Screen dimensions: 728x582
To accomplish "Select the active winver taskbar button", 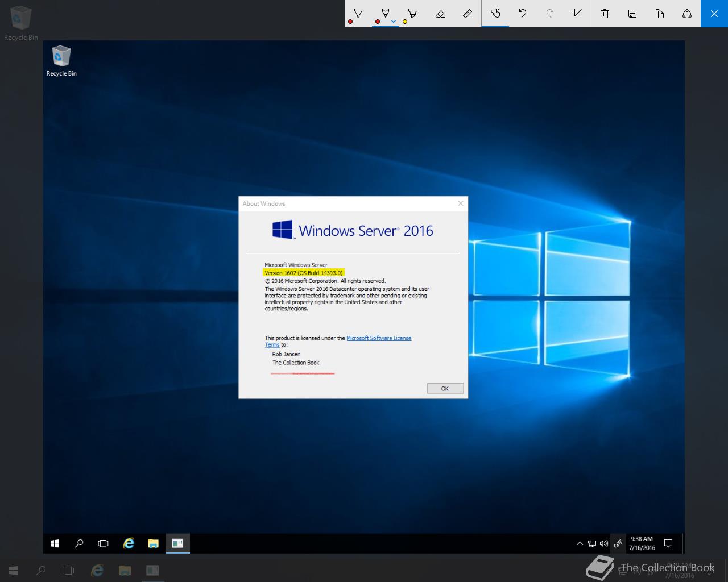I will click(177, 543).
